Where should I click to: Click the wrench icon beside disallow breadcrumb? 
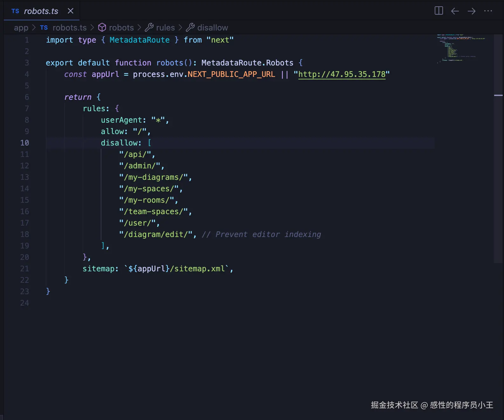190,28
